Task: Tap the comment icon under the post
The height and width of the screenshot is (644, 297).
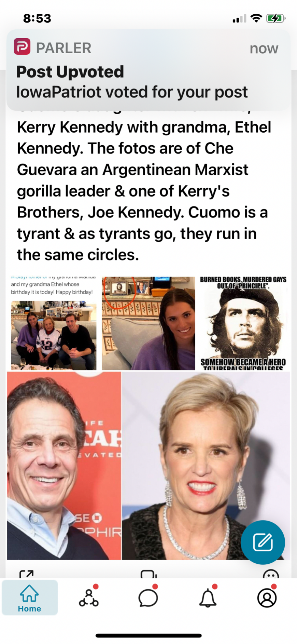Action: pyautogui.click(x=148, y=574)
